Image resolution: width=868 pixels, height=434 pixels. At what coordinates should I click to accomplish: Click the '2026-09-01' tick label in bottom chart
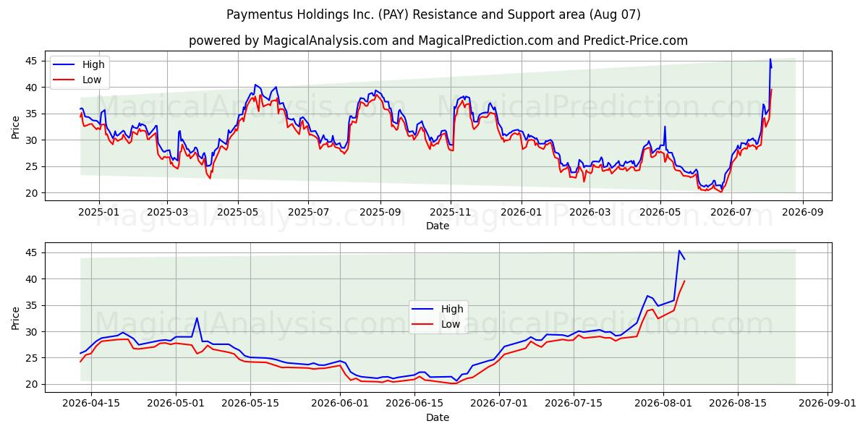coord(827,404)
